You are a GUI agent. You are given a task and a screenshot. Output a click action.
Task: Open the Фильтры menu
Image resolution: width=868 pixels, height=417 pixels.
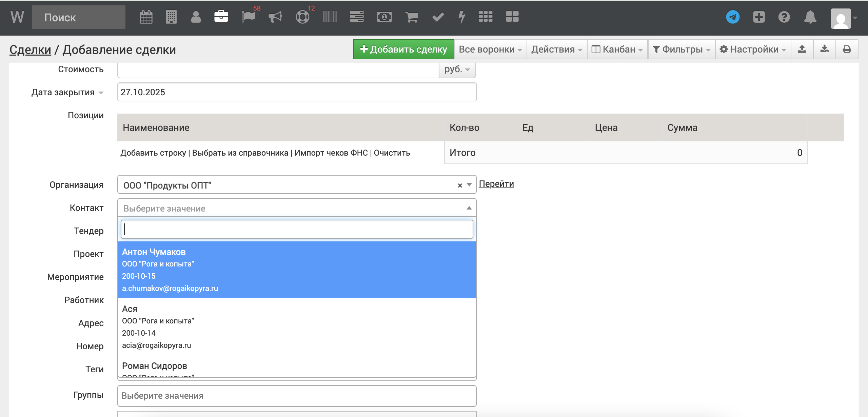coord(682,49)
